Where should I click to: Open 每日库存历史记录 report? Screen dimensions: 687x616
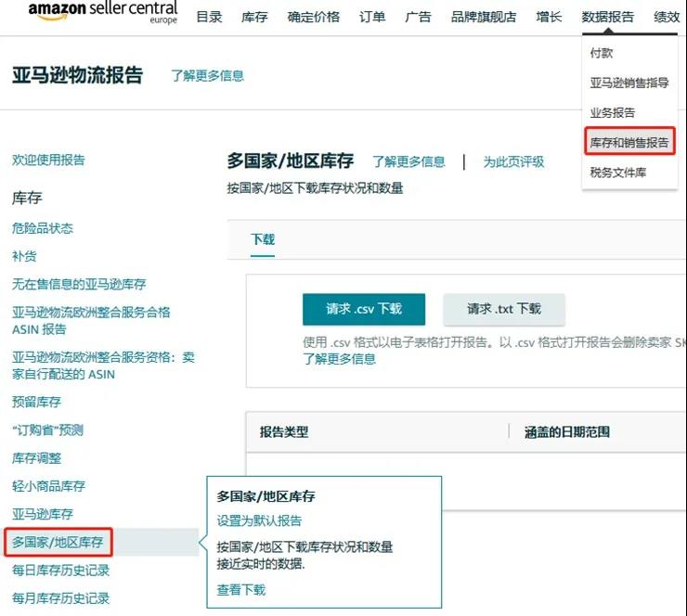click(x=60, y=570)
